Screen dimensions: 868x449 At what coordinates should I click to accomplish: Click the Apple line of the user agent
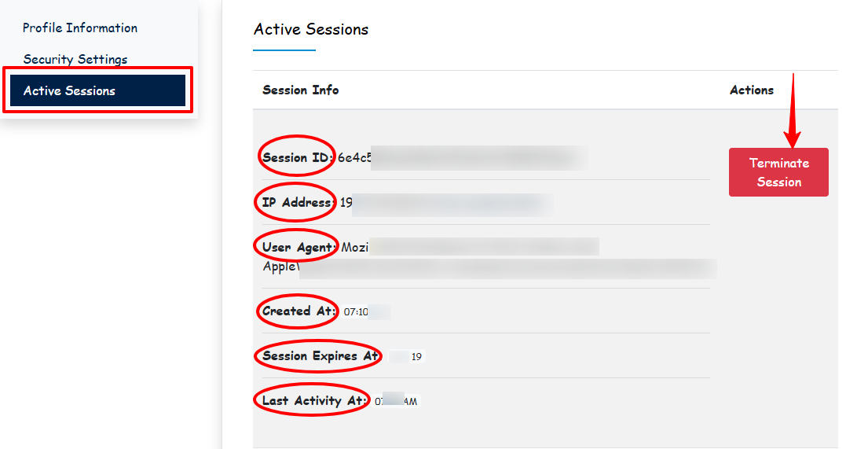tap(489, 267)
